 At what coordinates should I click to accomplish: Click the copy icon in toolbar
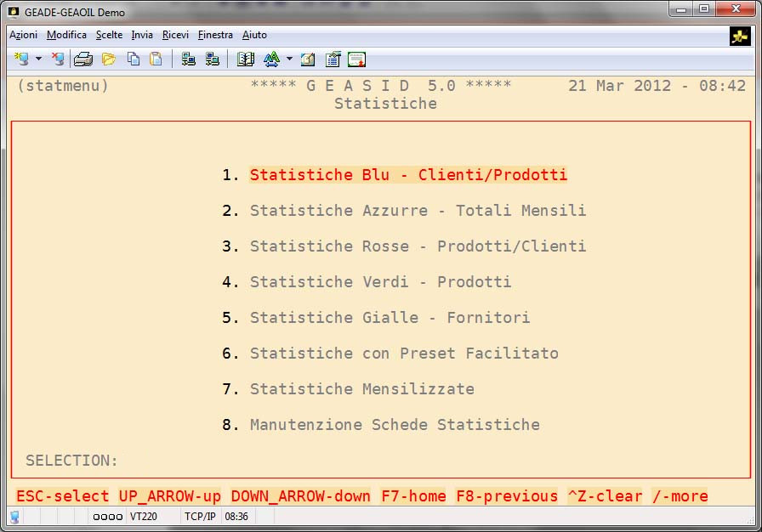tap(134, 59)
